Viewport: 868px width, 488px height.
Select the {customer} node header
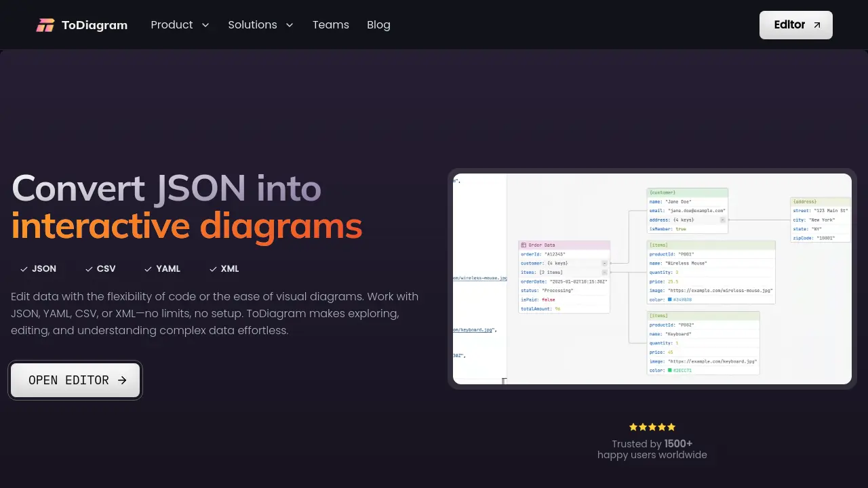687,192
